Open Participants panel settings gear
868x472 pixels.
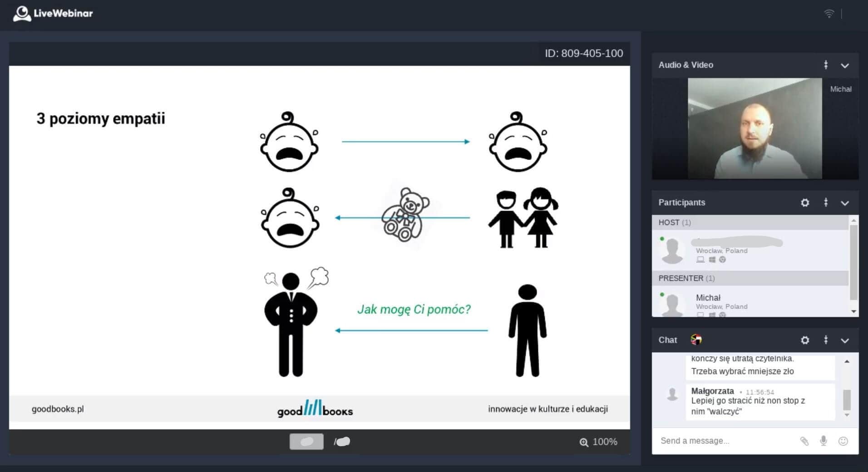[x=805, y=203]
